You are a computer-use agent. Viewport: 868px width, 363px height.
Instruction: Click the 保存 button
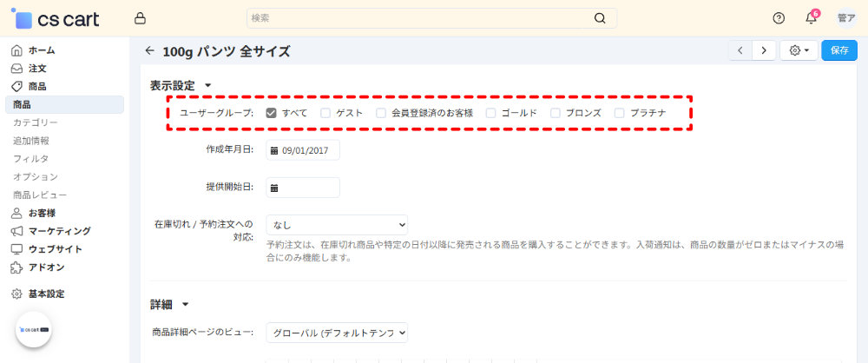(x=838, y=50)
